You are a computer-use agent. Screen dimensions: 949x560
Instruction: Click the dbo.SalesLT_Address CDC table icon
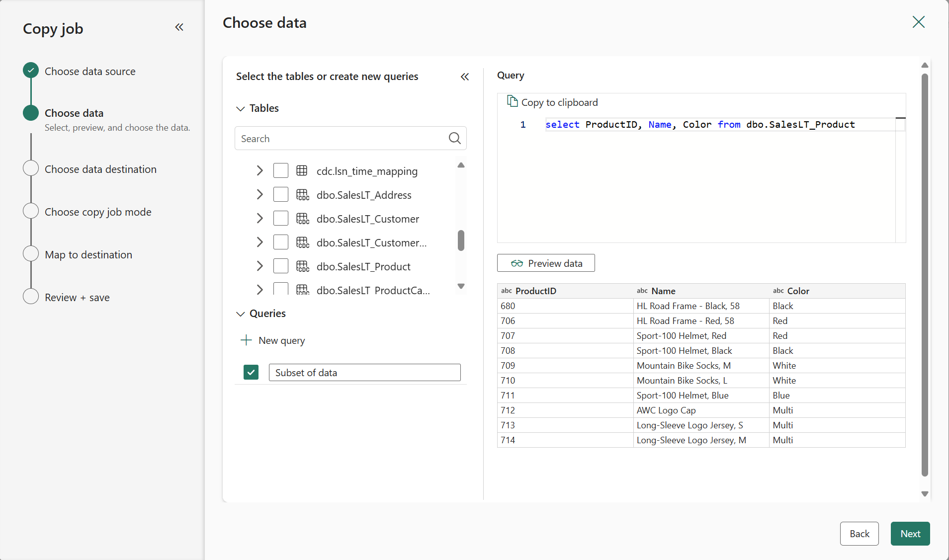(x=302, y=195)
